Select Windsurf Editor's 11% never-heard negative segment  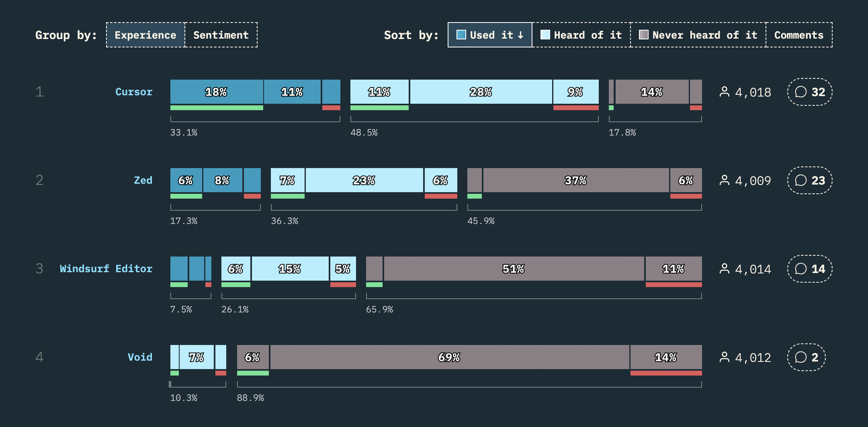(674, 269)
